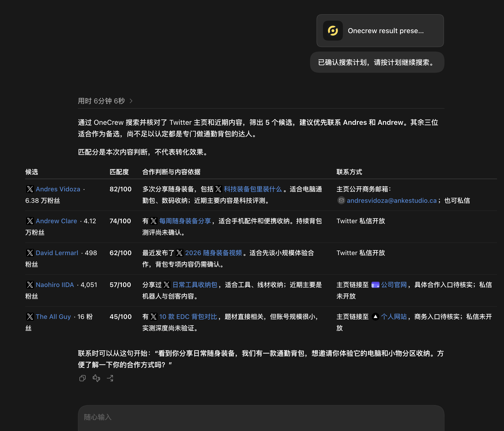Click the purple favicon before 公司官网
The image size is (504, 431).
[x=375, y=285]
